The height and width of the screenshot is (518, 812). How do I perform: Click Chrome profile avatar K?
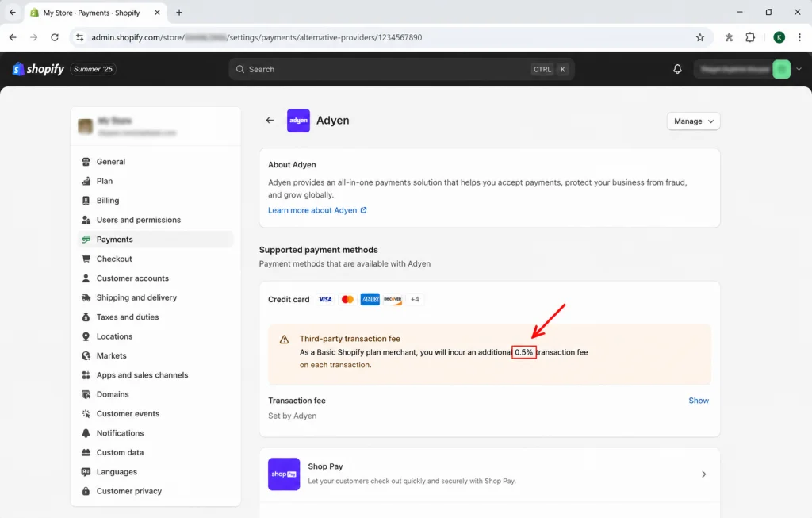pyautogui.click(x=779, y=37)
